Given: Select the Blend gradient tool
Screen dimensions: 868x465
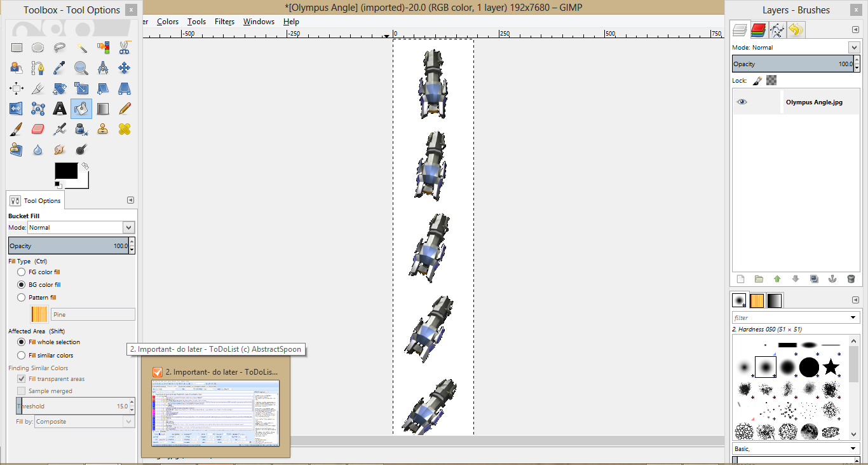Looking at the screenshot, I should (103, 109).
